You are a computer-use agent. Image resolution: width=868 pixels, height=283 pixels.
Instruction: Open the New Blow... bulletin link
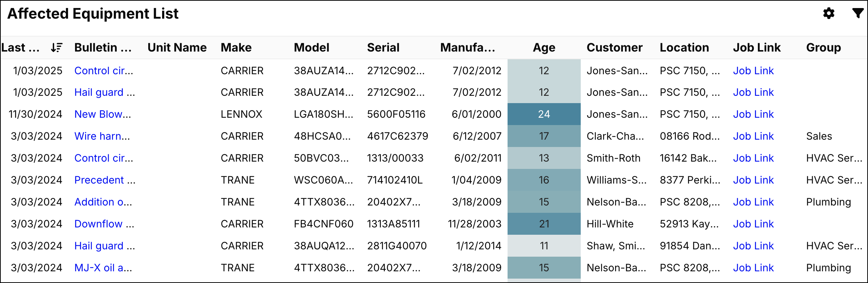click(x=102, y=114)
